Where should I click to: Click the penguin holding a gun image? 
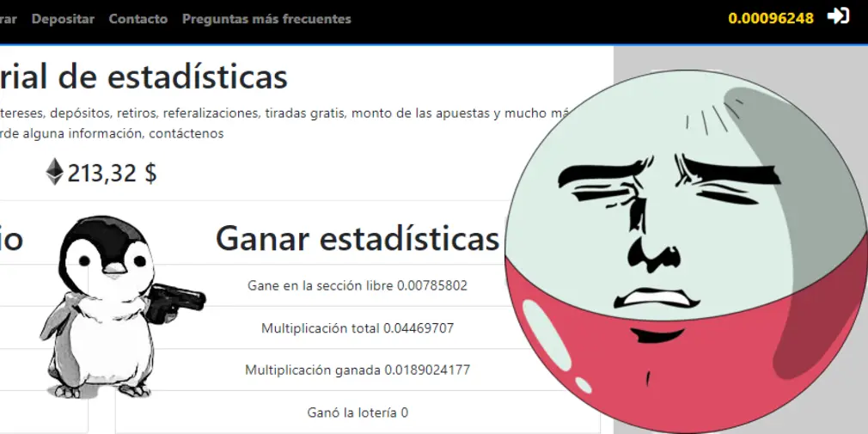120,307
